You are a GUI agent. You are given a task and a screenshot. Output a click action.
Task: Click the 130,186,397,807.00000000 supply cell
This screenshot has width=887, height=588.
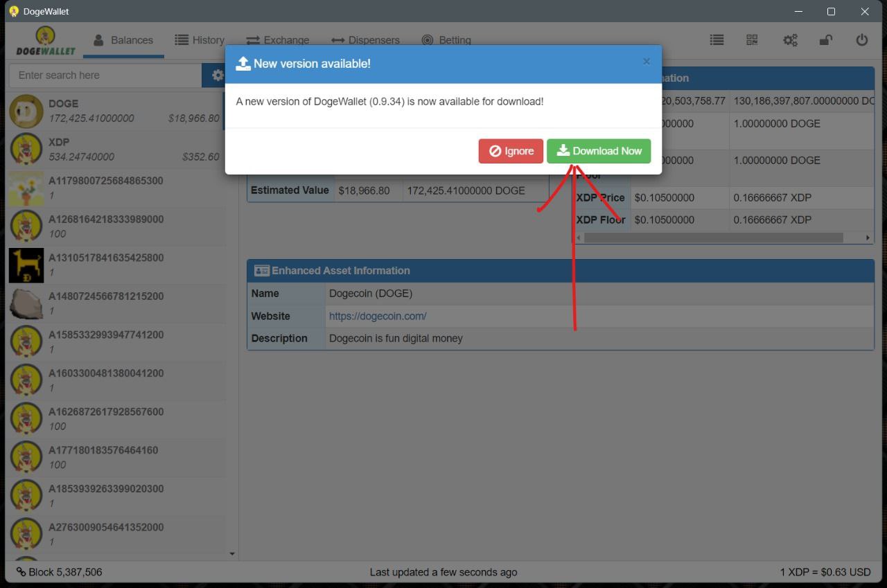[x=803, y=101]
